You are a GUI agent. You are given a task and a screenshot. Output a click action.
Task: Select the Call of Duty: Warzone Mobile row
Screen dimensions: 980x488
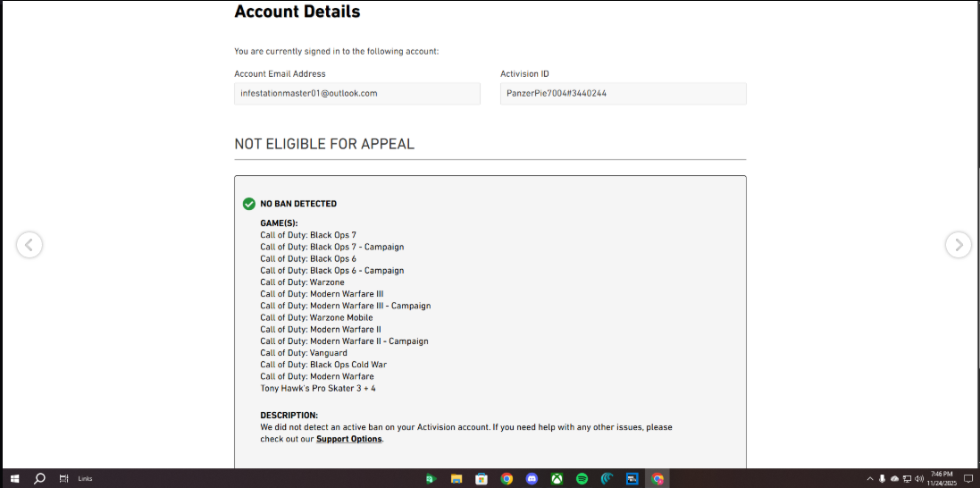pyautogui.click(x=316, y=318)
